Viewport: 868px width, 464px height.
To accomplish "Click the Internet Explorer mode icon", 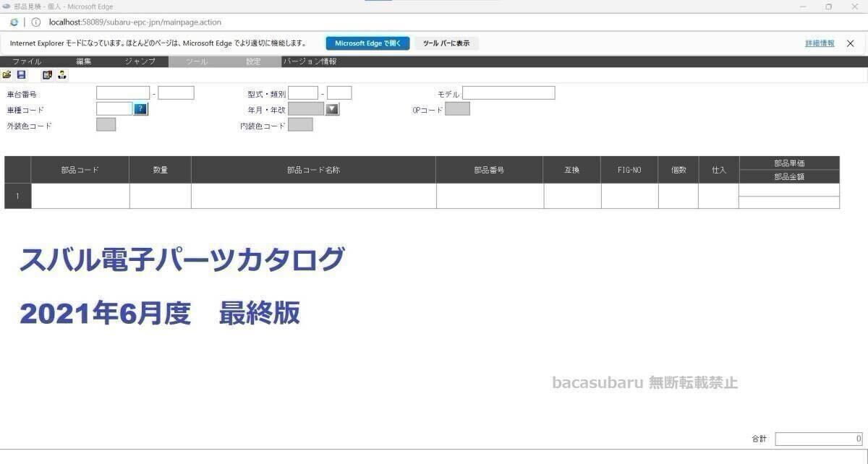I will [14, 22].
